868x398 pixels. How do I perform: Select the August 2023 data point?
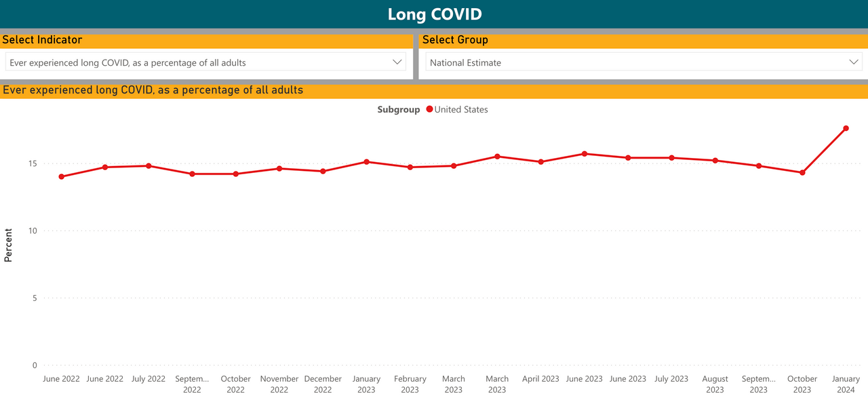(x=715, y=161)
